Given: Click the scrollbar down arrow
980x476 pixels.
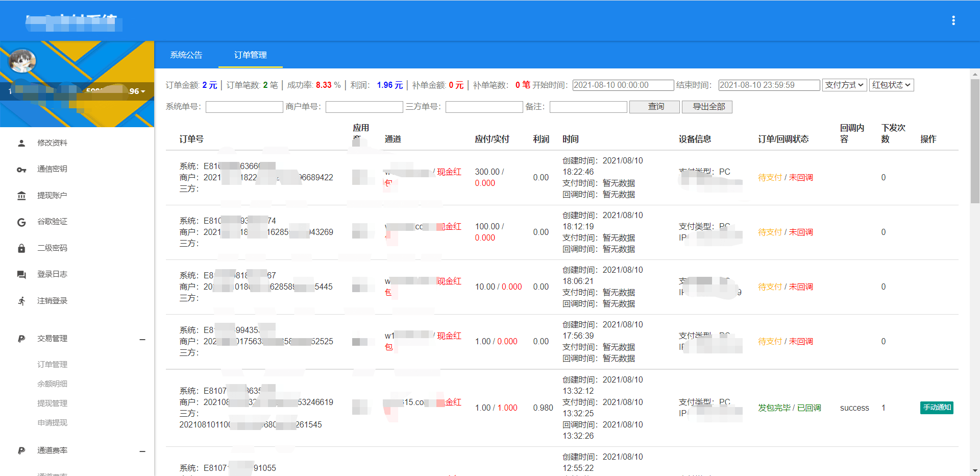Looking at the screenshot, I should point(975,471).
